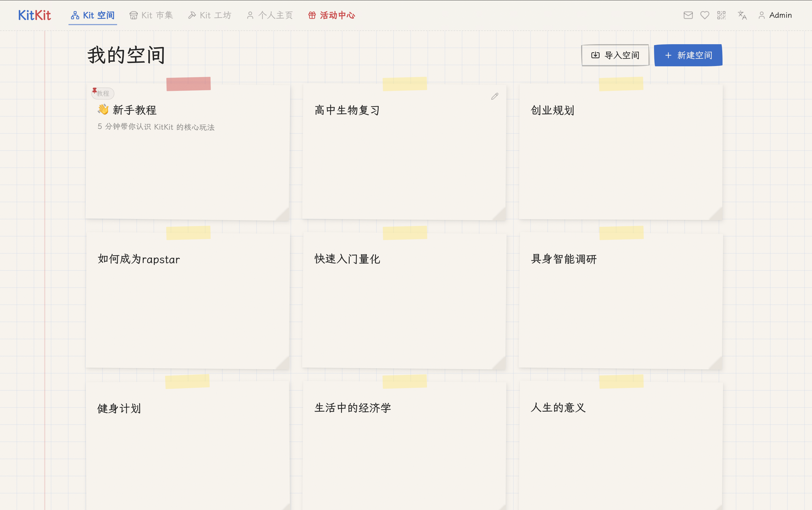Show the QR code icon

coord(721,15)
